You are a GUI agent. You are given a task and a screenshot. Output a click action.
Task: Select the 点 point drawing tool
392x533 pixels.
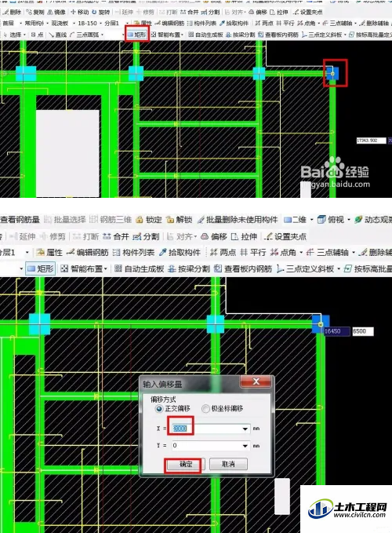(x=37, y=35)
